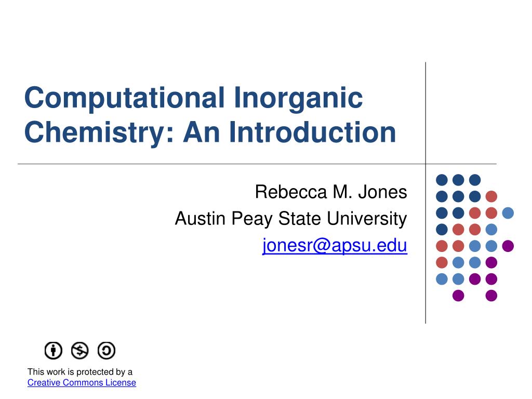Click the non-commercial crossed dollar icon

(x=79, y=350)
